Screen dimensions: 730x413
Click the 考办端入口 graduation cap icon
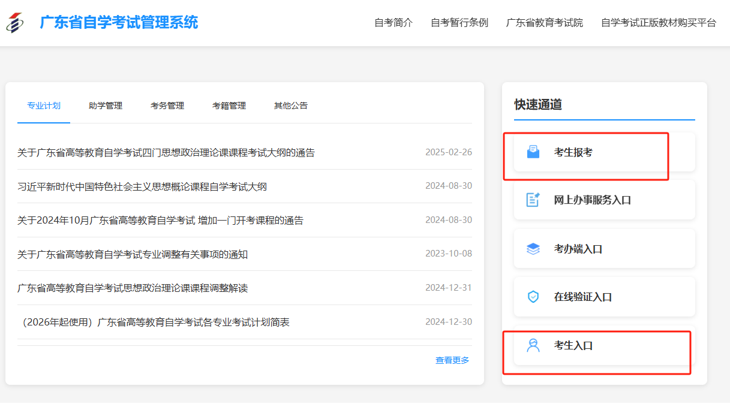533,249
